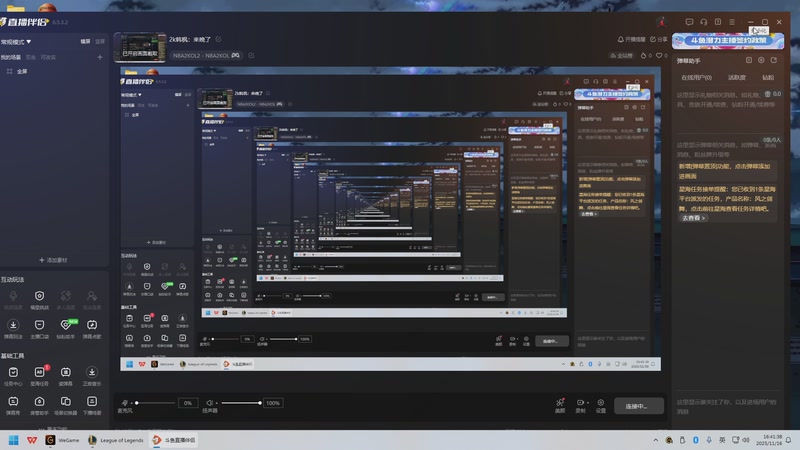Adjust the speaker volume slider
Image resolution: width=800 pixels, height=450 pixels.
(x=241, y=403)
